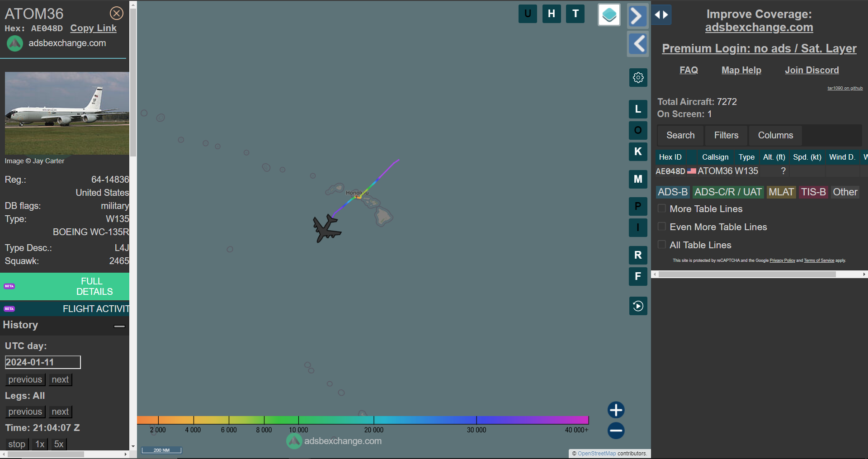Open map settings gear icon
Screen dimensions: 868x459
pos(638,77)
